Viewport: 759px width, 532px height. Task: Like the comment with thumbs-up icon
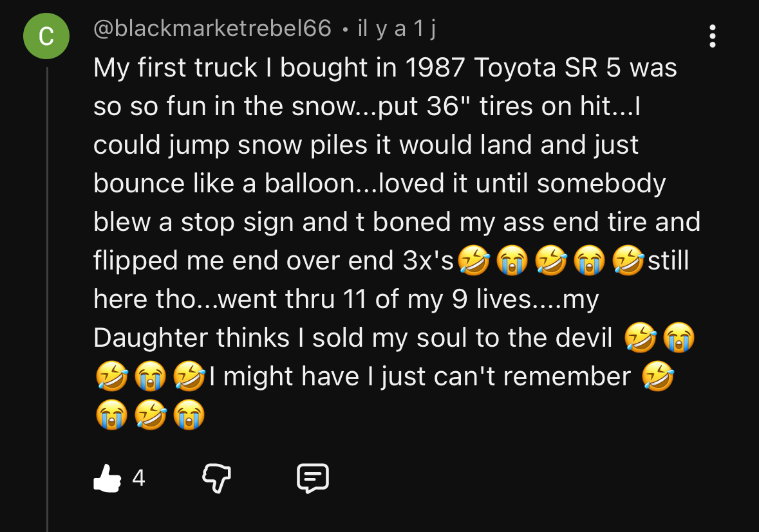coord(107,479)
